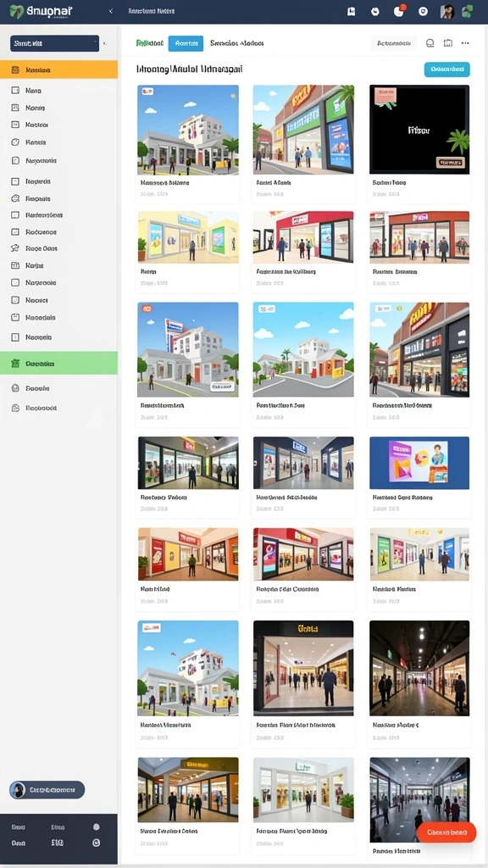The height and width of the screenshot is (868, 488).
Task: Click the orange floating button at bottom right
Action: 446,832
